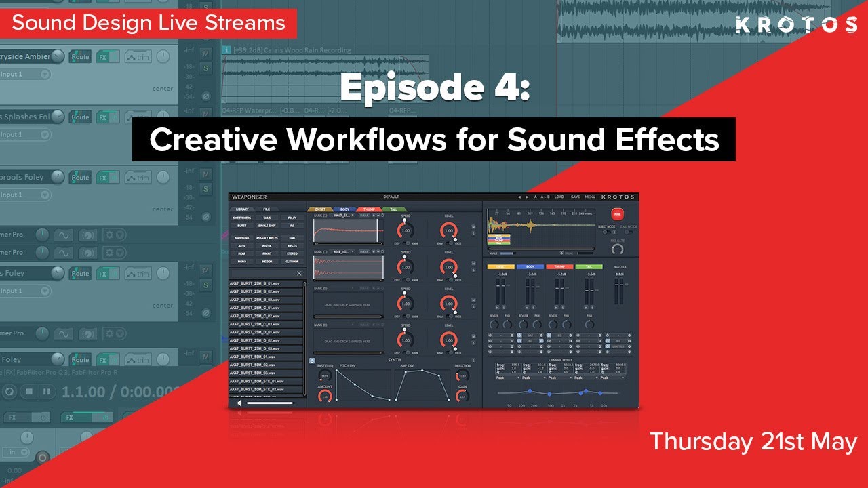868x488 pixels.
Task: Select AK47_BURST_25M_C_02.wav in file list
Action: (266, 316)
